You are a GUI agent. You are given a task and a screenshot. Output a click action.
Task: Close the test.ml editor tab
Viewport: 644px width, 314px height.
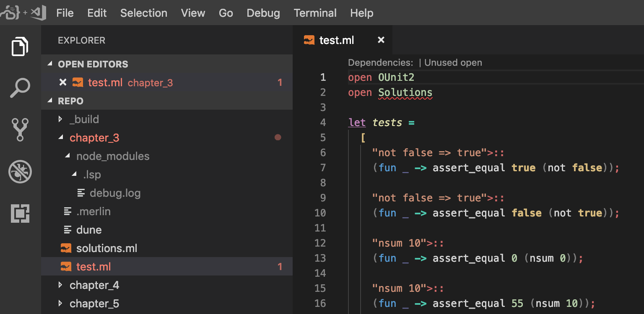[x=381, y=40]
